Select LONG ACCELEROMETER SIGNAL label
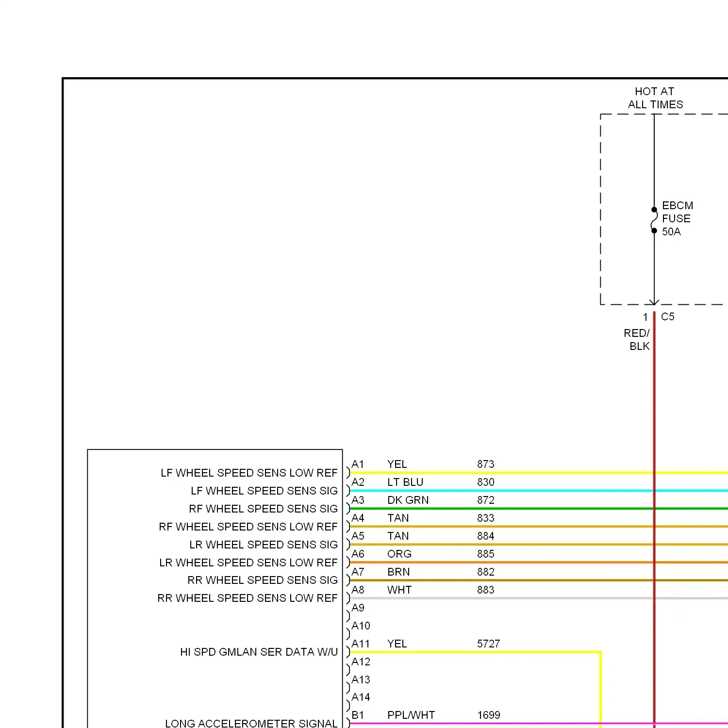The width and height of the screenshot is (728, 728). pos(251,723)
